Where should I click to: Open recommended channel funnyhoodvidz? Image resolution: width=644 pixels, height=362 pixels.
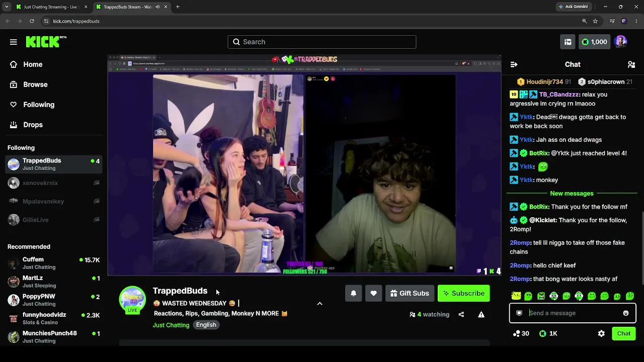coord(53,319)
